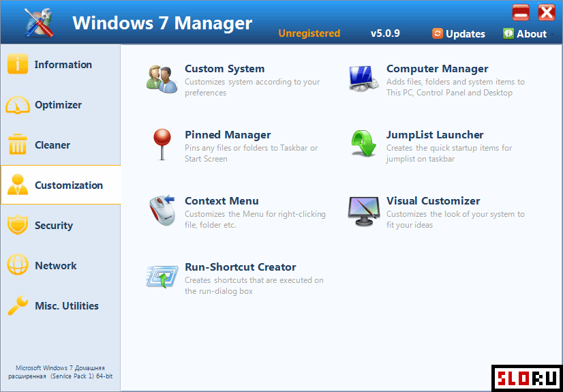Click the mouse icon for Context Menu
The image size is (563, 392).
162,210
